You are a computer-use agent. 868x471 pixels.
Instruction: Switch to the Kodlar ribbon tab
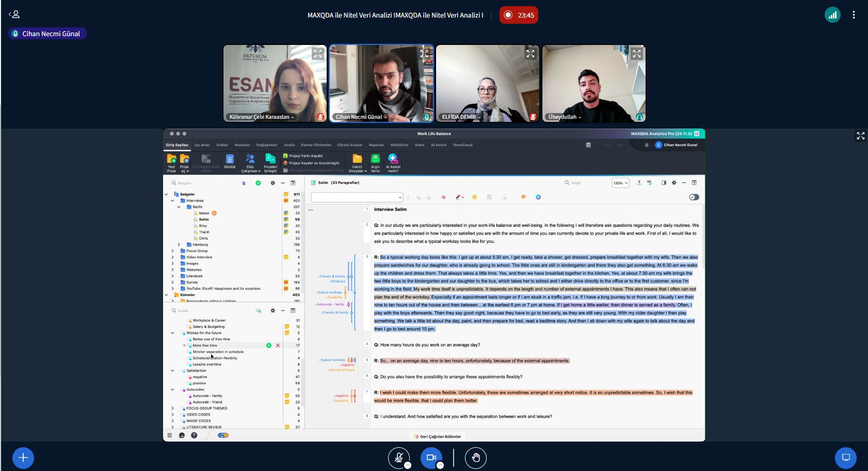click(x=222, y=145)
